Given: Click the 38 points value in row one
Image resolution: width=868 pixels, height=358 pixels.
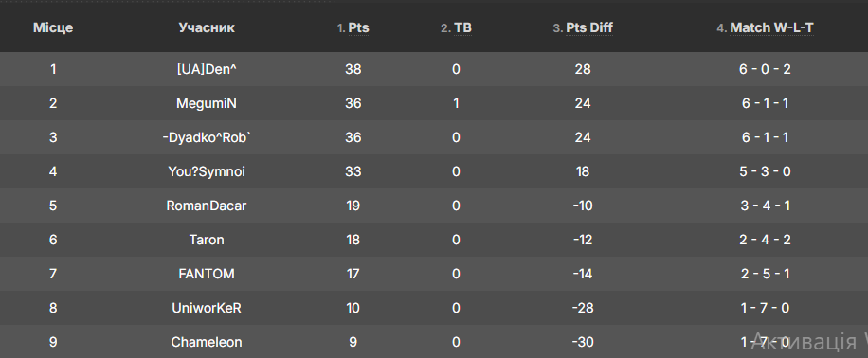Looking at the screenshot, I should coord(353,69).
